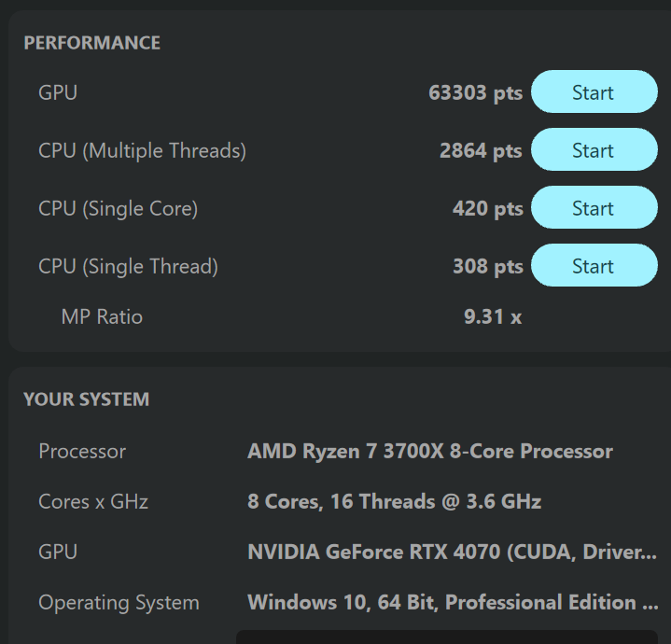
Task: Start the CPU Multiple Threads benchmark
Action: (594, 150)
